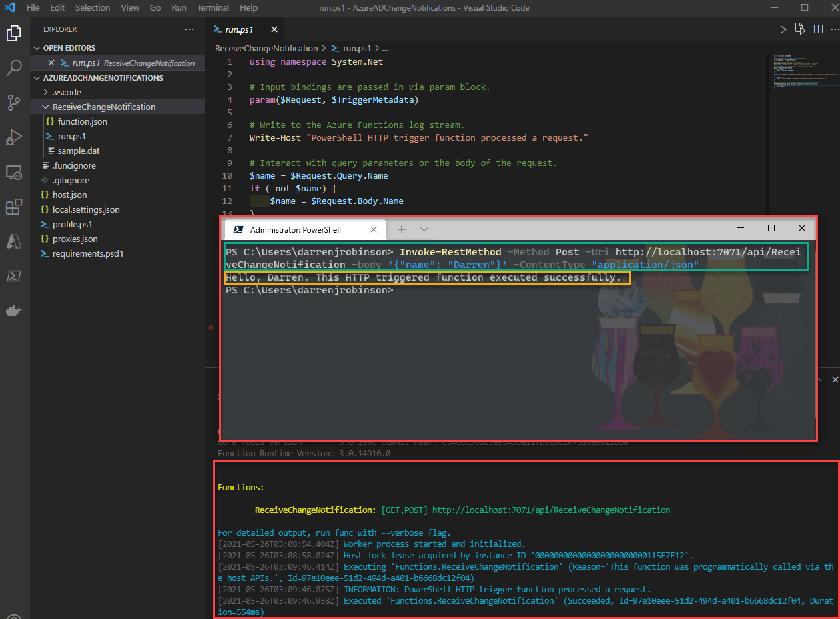Close run.ps1 in Open Editors list

click(51, 63)
